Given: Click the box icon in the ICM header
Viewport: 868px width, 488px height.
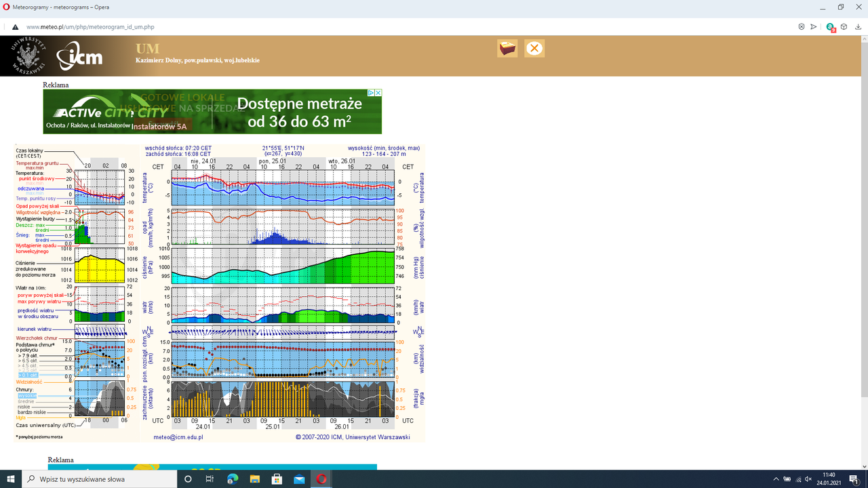Looking at the screenshot, I should (x=507, y=48).
